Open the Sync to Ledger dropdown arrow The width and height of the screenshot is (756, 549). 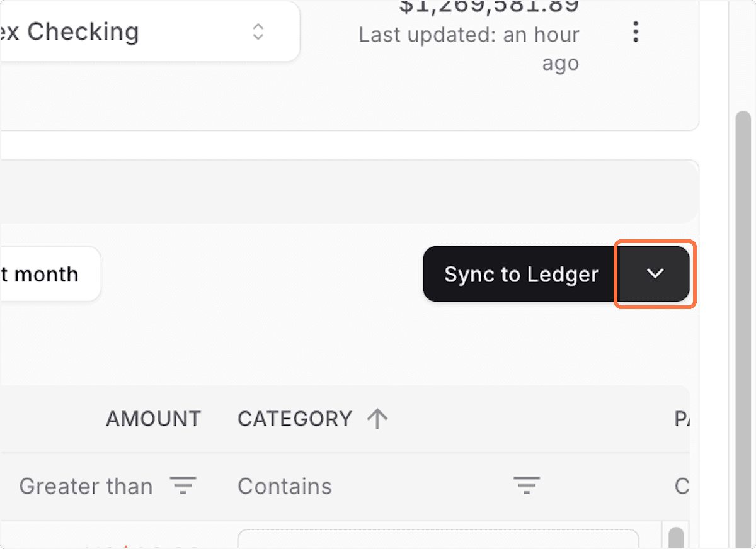654,274
